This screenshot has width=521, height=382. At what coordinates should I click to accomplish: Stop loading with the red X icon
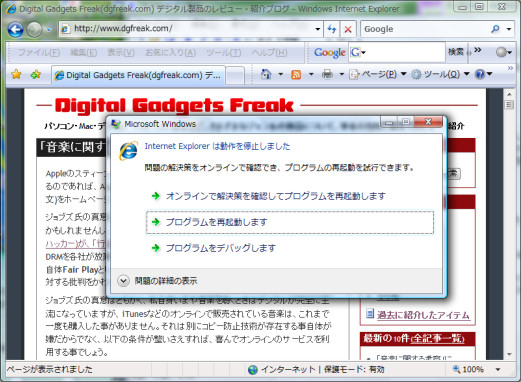point(348,29)
